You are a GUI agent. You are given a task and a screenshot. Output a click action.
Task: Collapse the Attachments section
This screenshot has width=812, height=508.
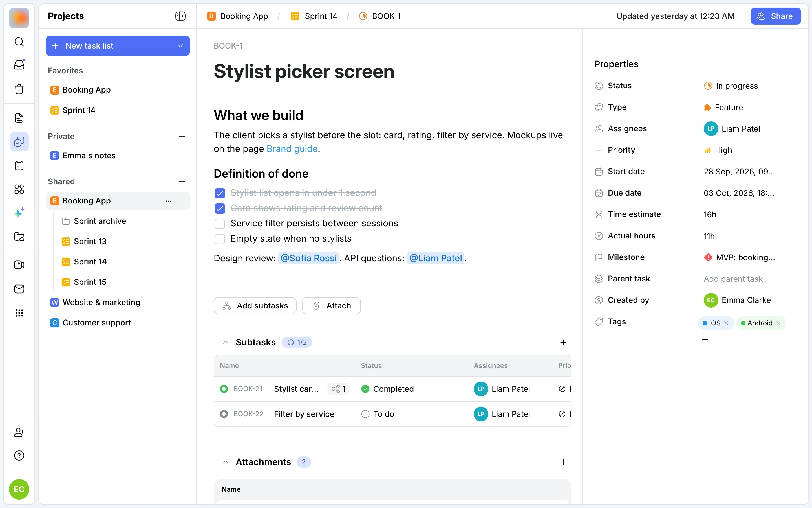pos(226,462)
